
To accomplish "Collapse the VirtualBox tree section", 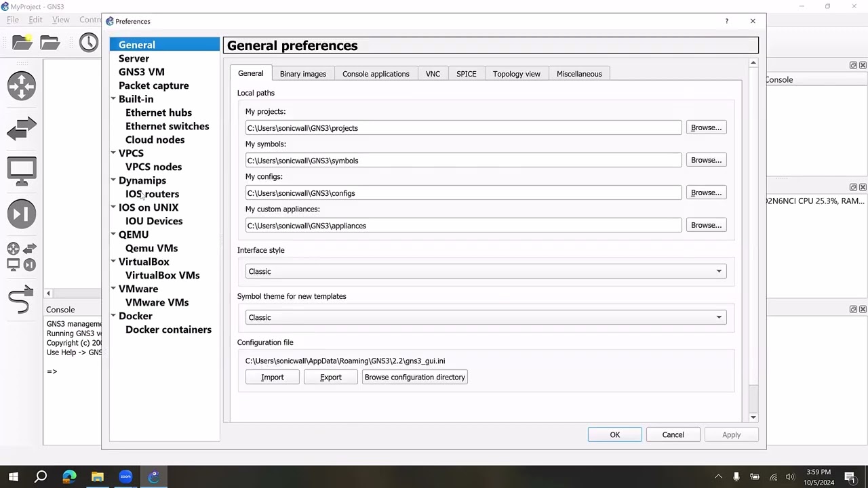I will click(x=113, y=262).
